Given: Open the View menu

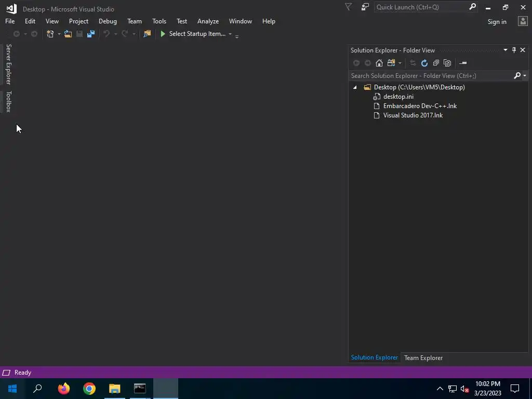Looking at the screenshot, I should pos(52,21).
